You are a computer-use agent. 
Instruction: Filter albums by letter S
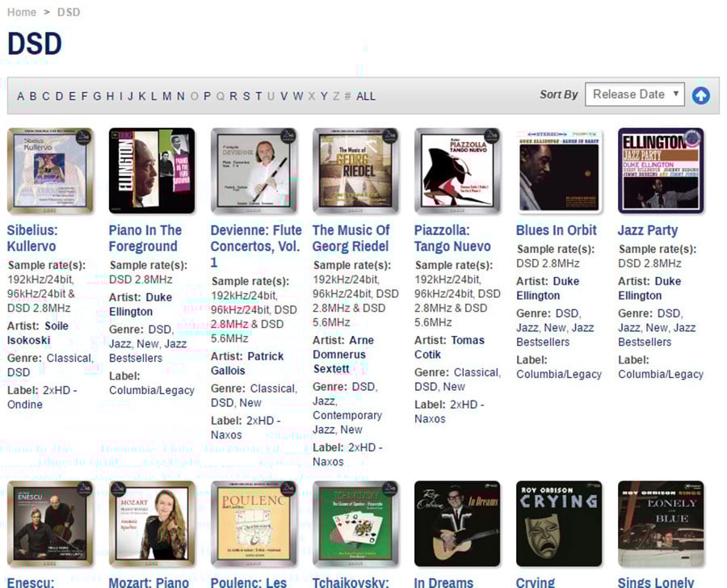(246, 96)
